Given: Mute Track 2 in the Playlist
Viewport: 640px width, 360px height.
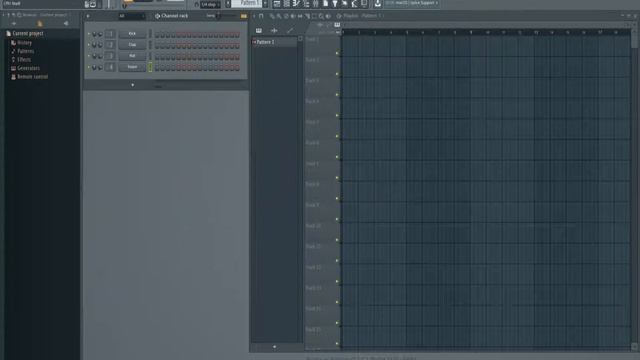Looking at the screenshot, I should tap(337, 74).
